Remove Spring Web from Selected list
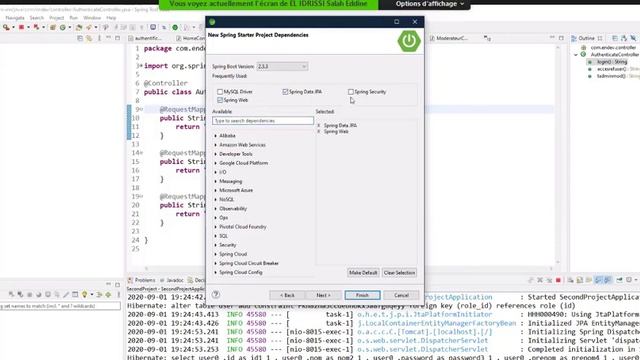Screen dimensions: 640x360 coord(319,131)
